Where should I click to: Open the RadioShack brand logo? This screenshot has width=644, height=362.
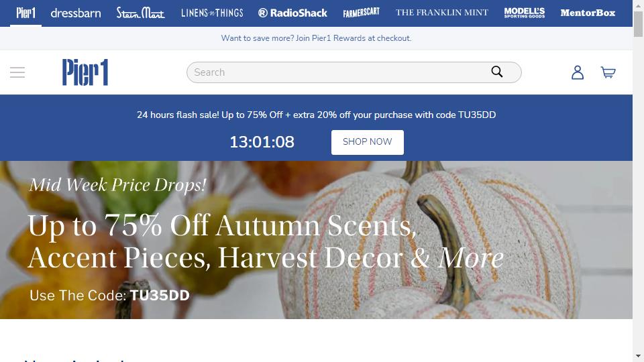(292, 13)
